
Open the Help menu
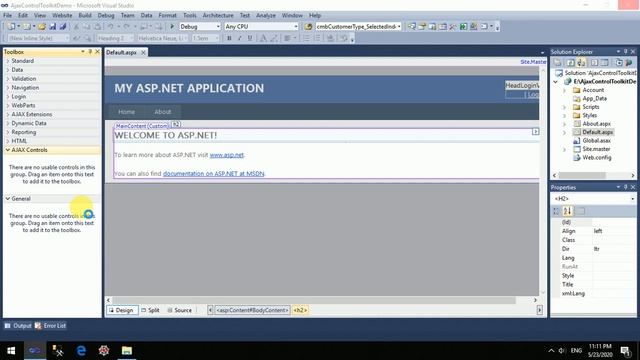click(x=315, y=16)
